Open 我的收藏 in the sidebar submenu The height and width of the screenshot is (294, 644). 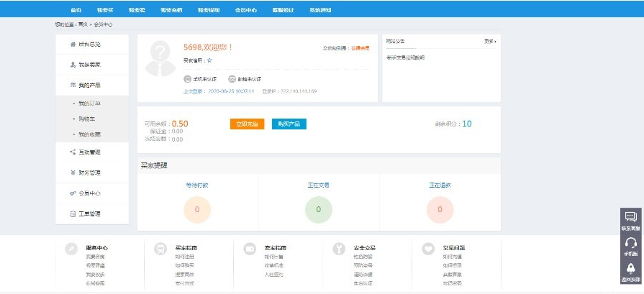pyautogui.click(x=89, y=134)
